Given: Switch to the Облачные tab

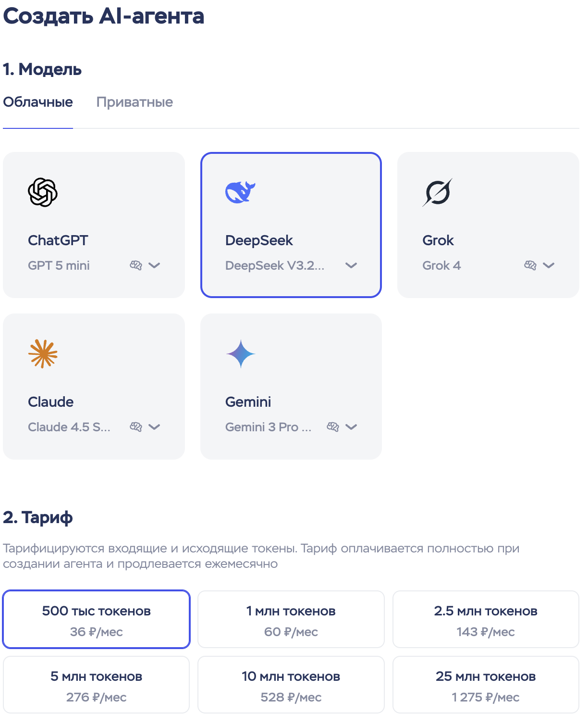Looking at the screenshot, I should tap(38, 102).
